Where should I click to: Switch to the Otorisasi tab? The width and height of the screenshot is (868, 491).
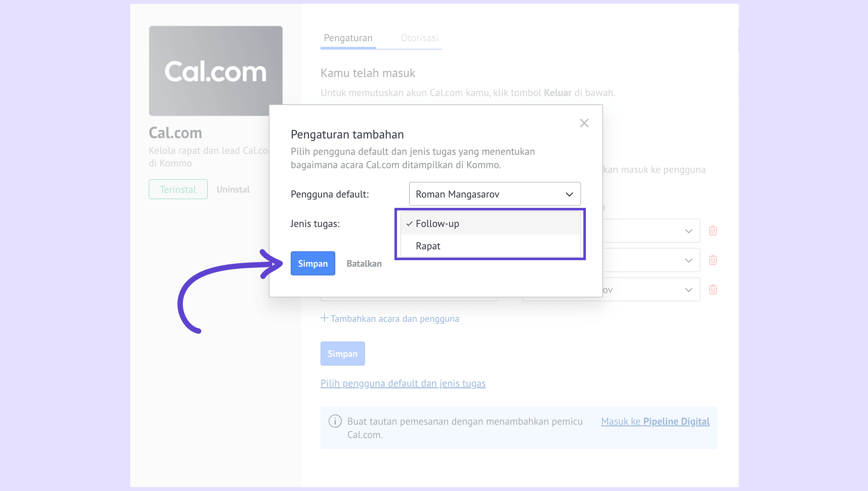[419, 38]
